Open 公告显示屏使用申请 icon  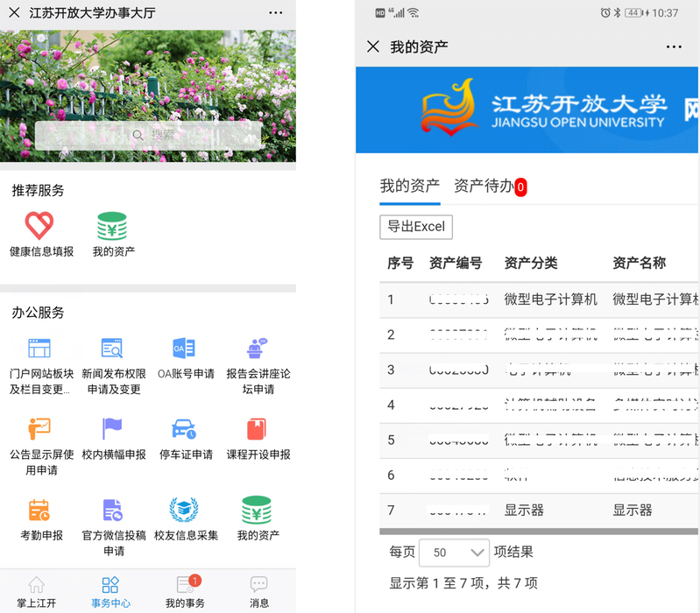(x=39, y=429)
